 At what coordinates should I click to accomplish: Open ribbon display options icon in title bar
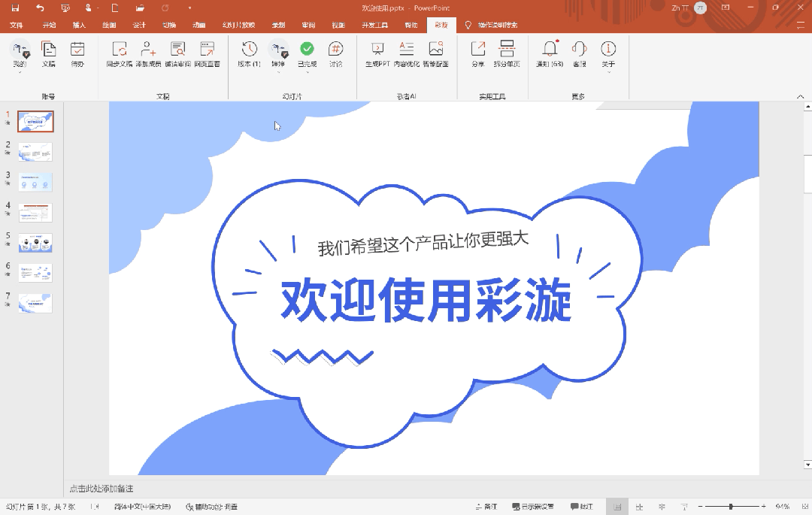coord(726,8)
